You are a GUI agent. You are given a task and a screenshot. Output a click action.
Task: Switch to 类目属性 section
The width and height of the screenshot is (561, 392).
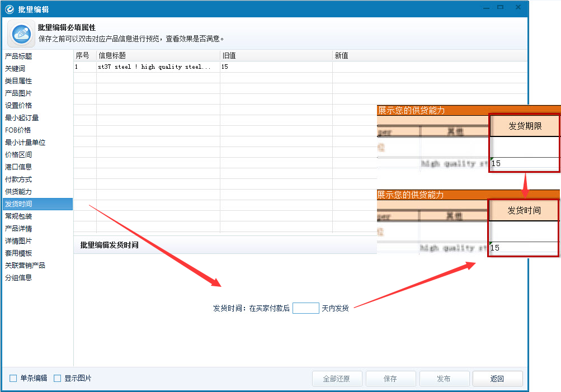pos(18,81)
